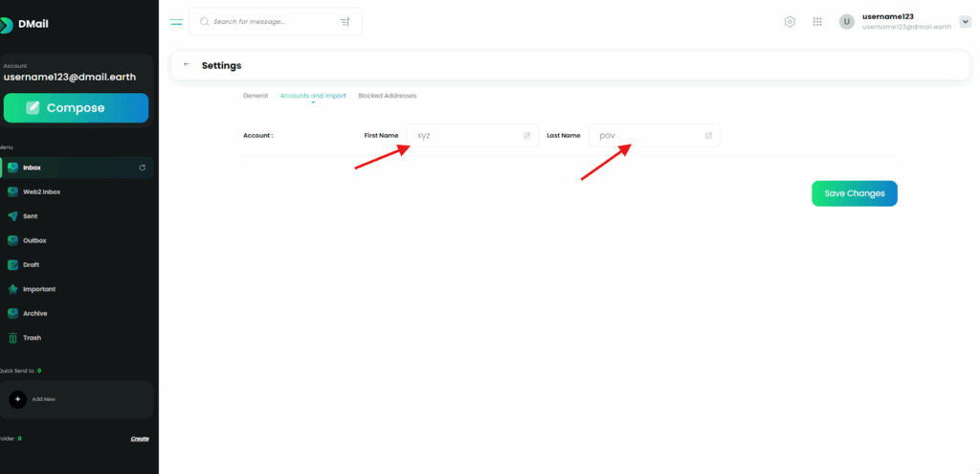Open the settings gear icon
980x474 pixels.
click(x=790, y=22)
